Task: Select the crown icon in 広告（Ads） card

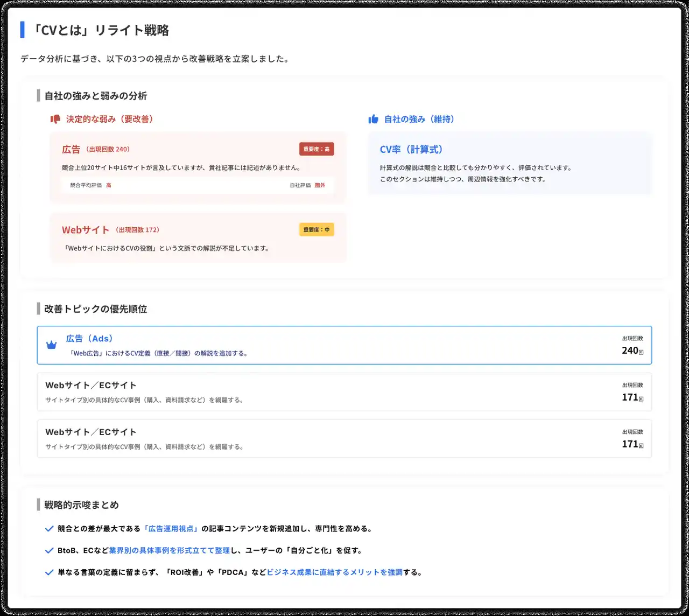Action: coord(52,345)
